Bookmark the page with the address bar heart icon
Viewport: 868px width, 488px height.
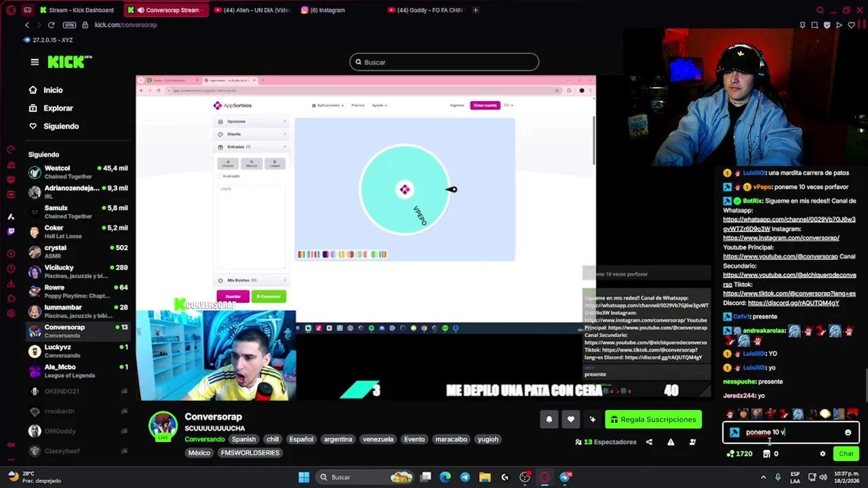click(851, 25)
